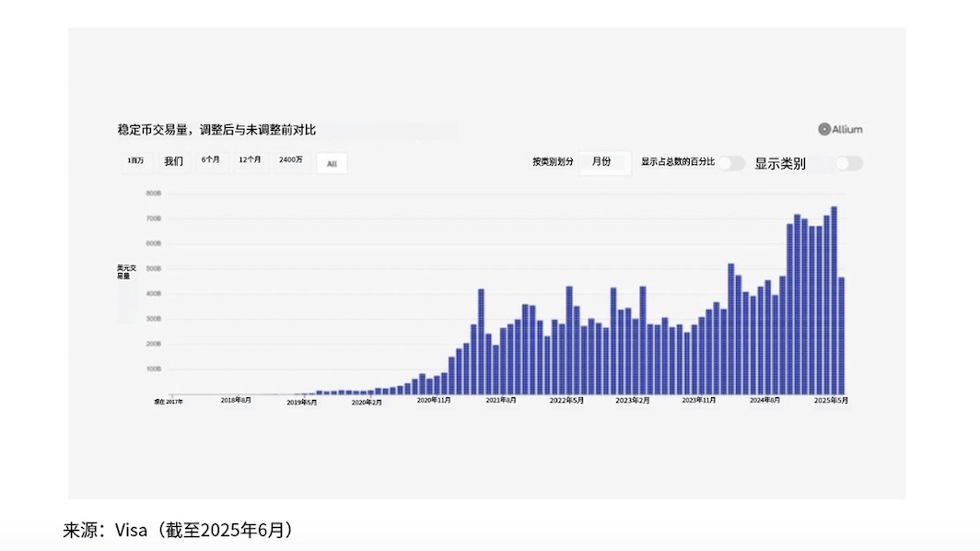Select the 我们 range option
The width and height of the screenshot is (980, 551).
(174, 161)
